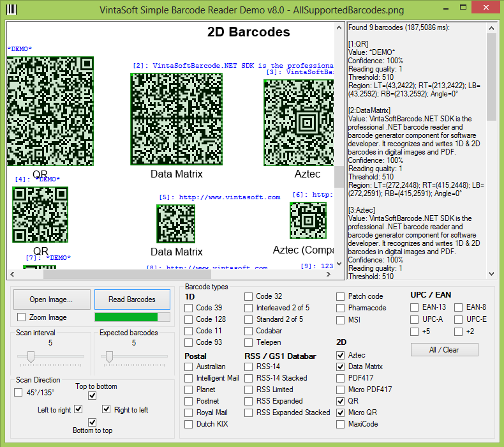Enable MaxiCode recognition
Image resolution: width=504 pixels, height=447 pixels.
coord(341,424)
